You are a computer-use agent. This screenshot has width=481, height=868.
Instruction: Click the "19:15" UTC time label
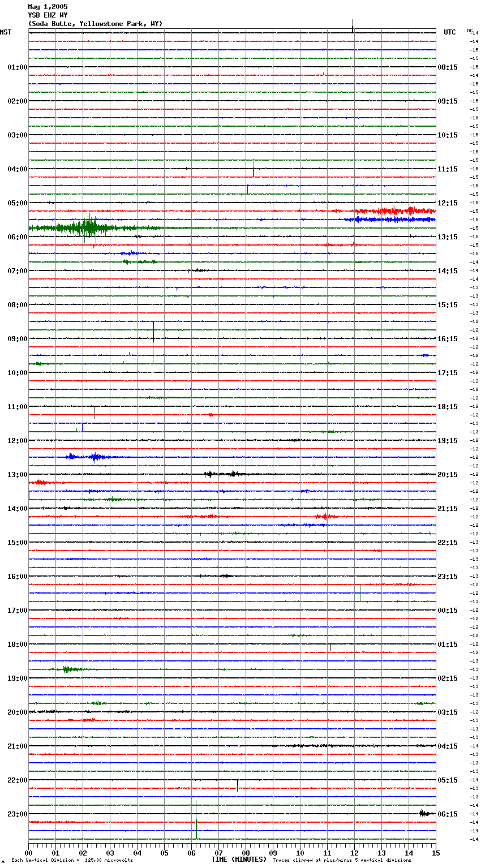(x=448, y=441)
